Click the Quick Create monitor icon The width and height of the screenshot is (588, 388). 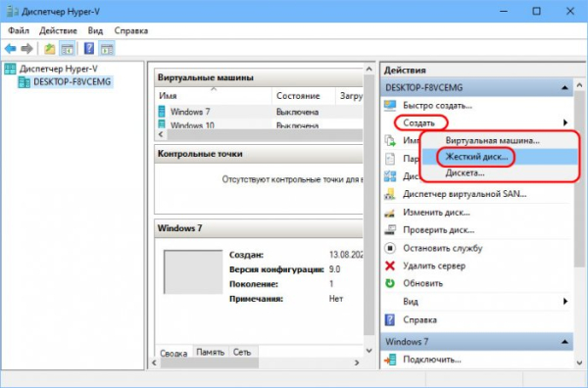390,106
